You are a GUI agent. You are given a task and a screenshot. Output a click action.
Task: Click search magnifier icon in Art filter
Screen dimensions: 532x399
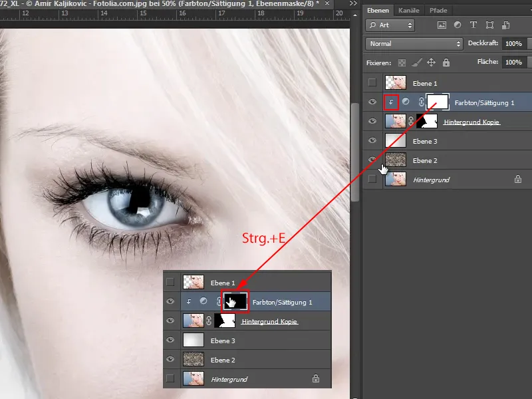pyautogui.click(x=372, y=25)
